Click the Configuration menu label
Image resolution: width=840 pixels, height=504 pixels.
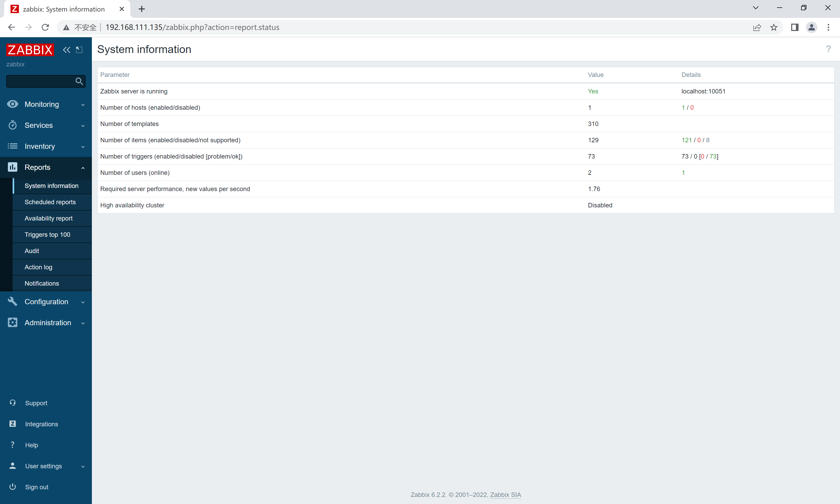pyautogui.click(x=46, y=302)
